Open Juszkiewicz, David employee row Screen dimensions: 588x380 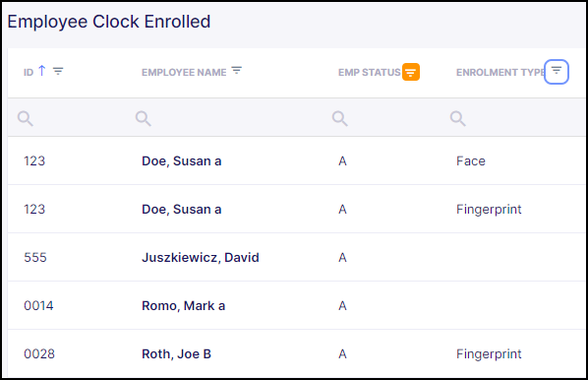pyautogui.click(x=296, y=257)
